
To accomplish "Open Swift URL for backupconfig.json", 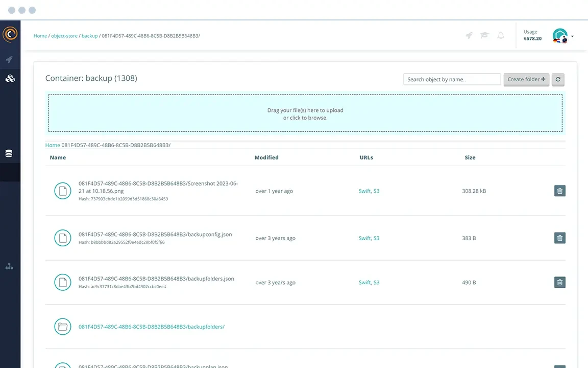I will tap(364, 238).
